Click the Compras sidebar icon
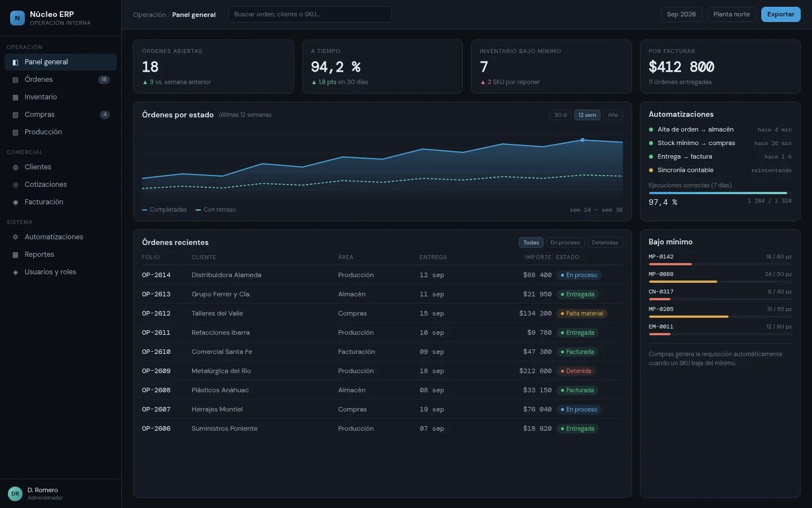This screenshot has height=508, width=812. click(x=15, y=115)
